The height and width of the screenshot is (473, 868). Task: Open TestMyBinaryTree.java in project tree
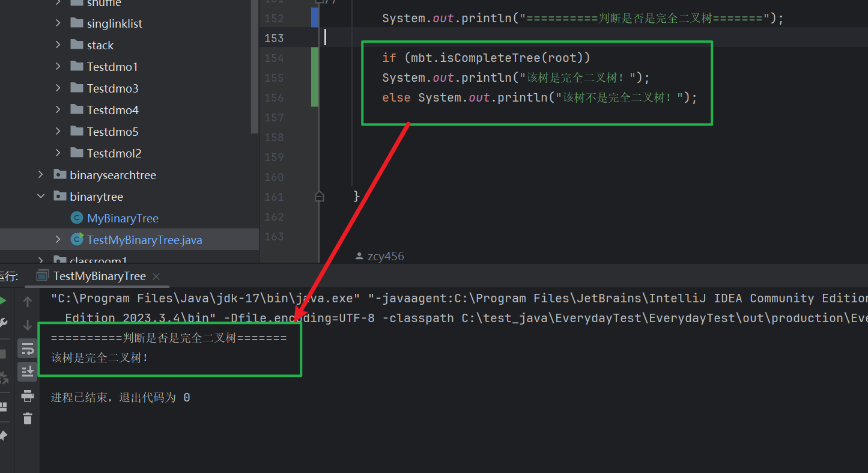[x=144, y=240]
